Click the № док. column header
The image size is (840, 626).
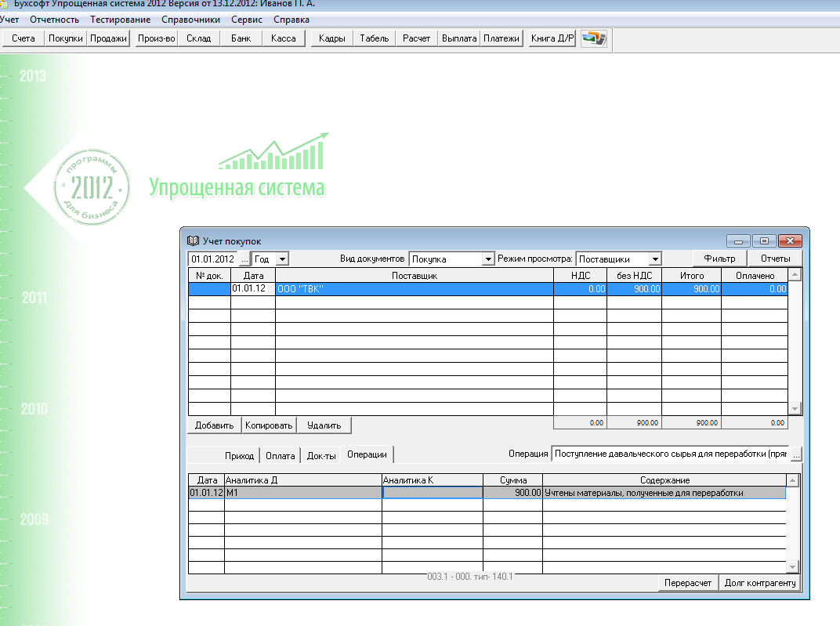(x=209, y=276)
